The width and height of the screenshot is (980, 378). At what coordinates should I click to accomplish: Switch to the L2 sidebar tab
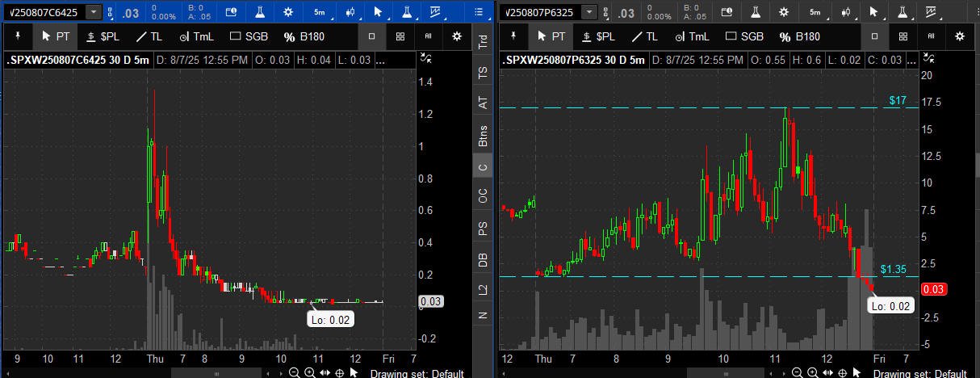click(x=483, y=288)
